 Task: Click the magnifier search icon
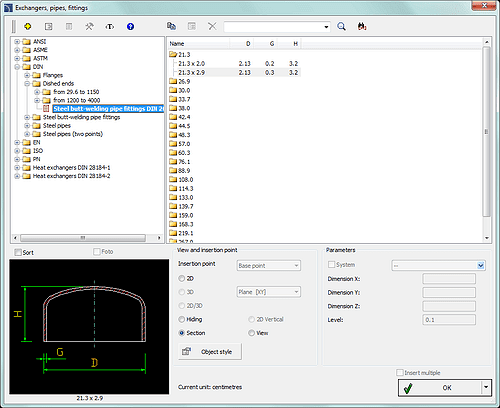341,26
